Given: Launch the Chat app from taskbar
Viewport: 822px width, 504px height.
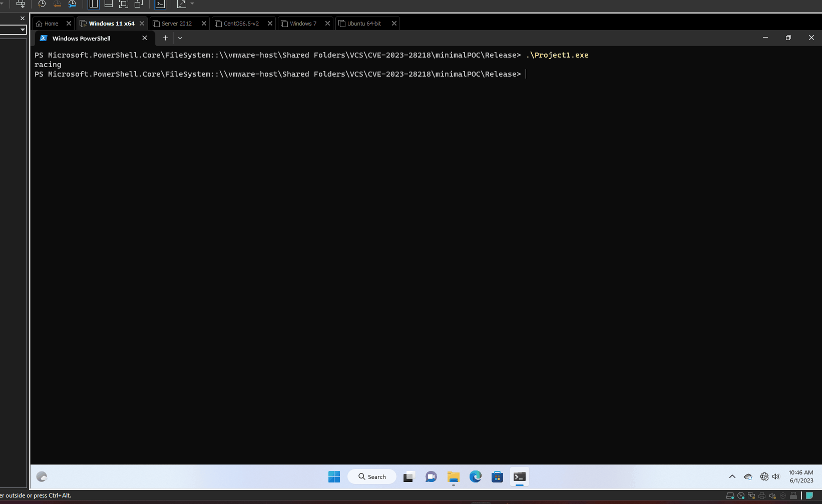Looking at the screenshot, I should 431,477.
